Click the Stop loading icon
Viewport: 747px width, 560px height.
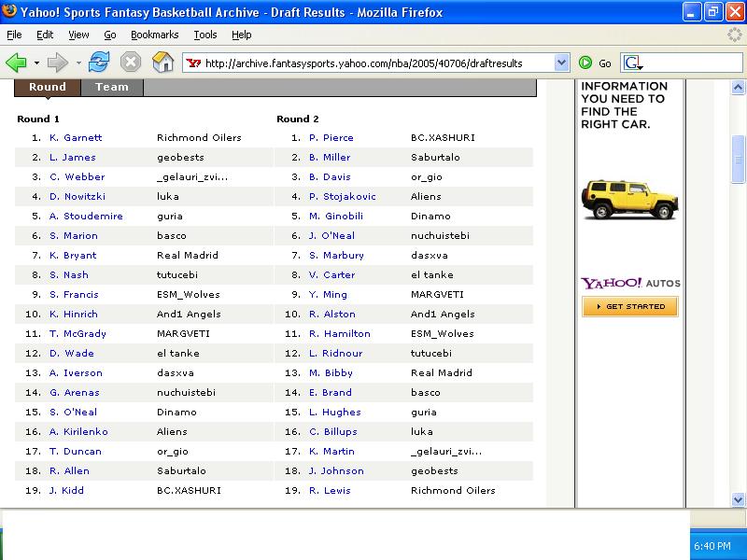pyautogui.click(x=131, y=63)
